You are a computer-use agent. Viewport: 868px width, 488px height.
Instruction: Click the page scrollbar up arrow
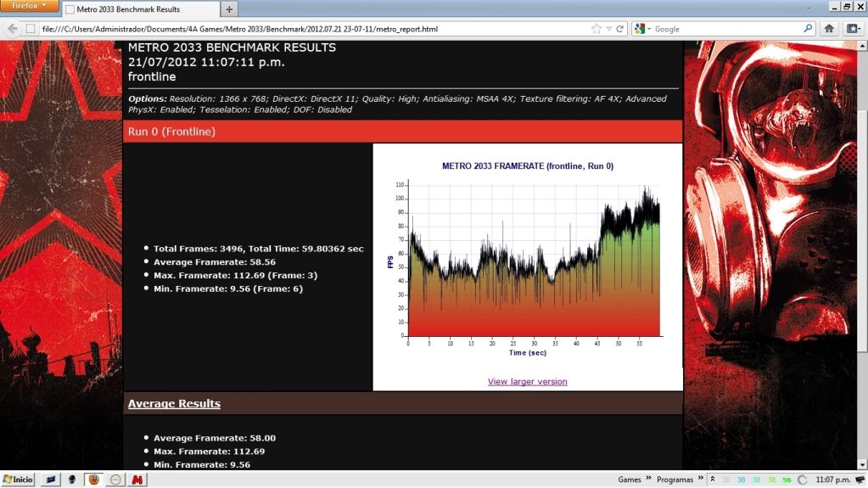click(862, 47)
